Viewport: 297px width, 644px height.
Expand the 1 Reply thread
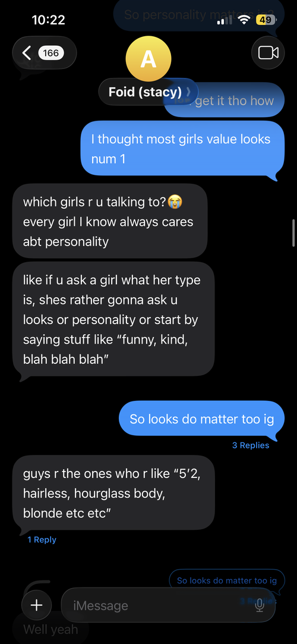pyautogui.click(x=42, y=540)
